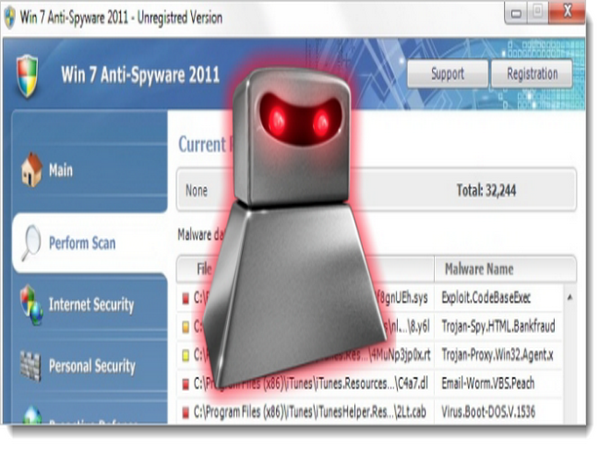
Task: Click the malware list scrollbar up arrow
Action: [x=569, y=296]
